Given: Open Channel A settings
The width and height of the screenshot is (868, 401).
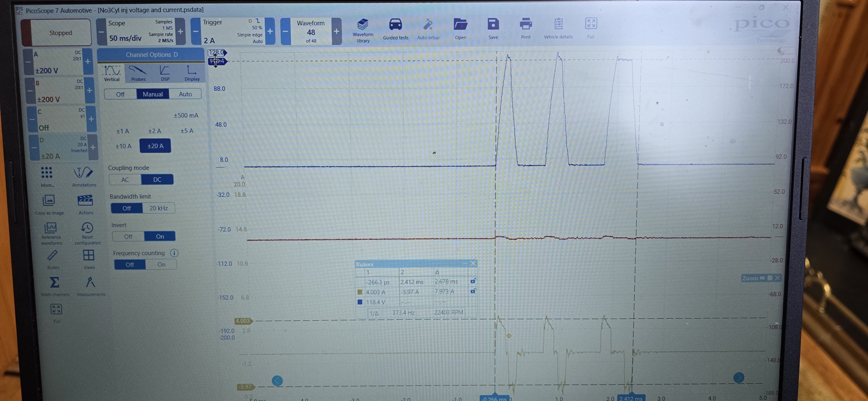Looking at the screenshot, I should (x=58, y=62).
